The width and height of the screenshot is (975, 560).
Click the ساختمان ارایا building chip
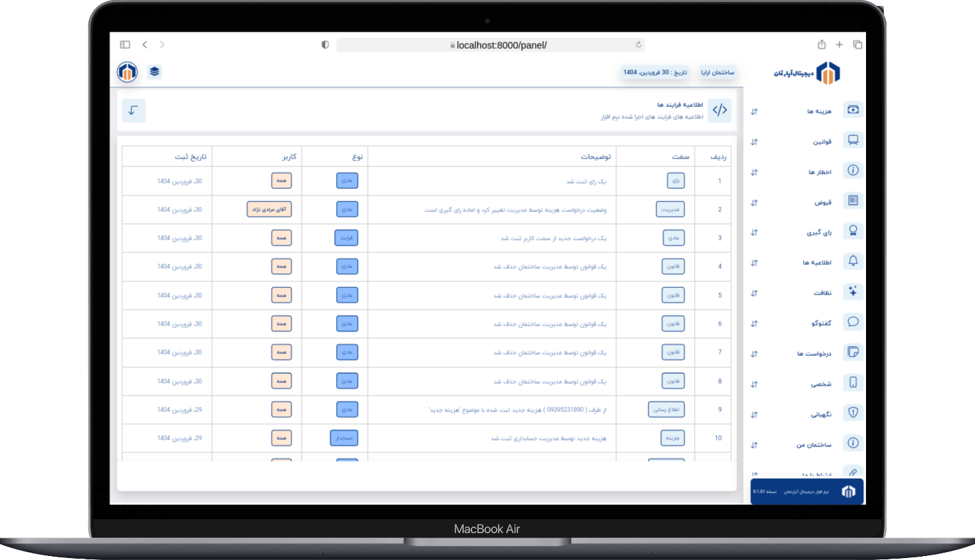717,73
